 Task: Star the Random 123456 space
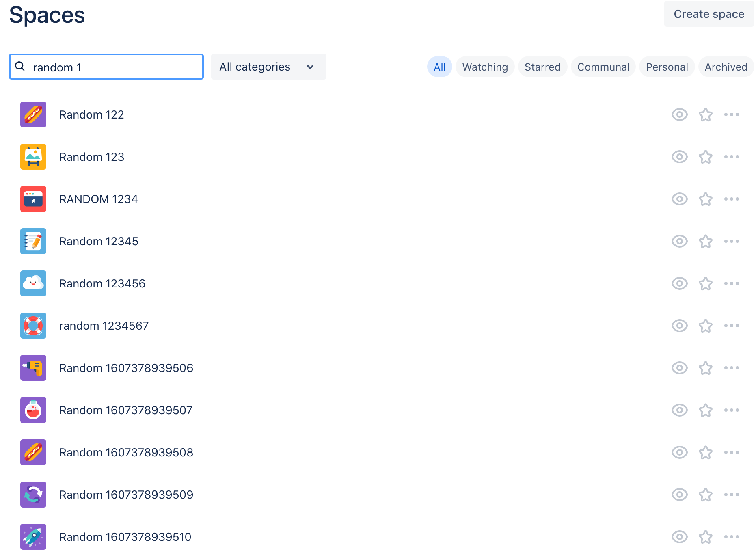[x=705, y=283]
